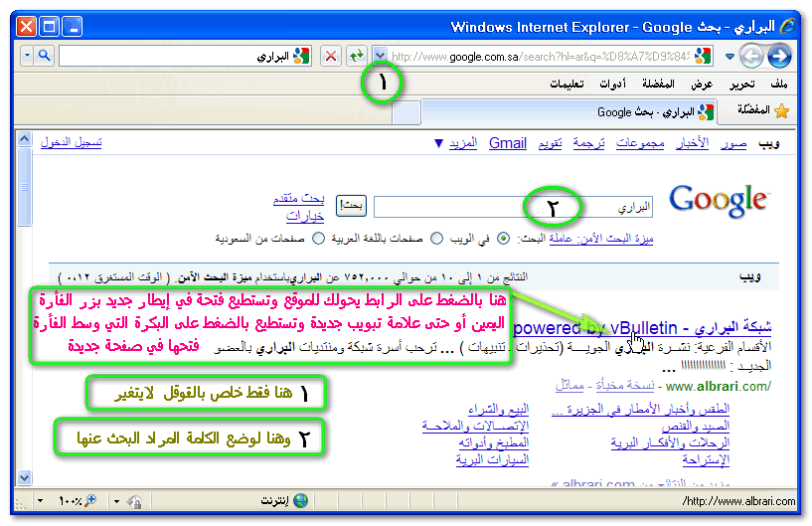Open the security status dropdown arrow

click(x=116, y=501)
